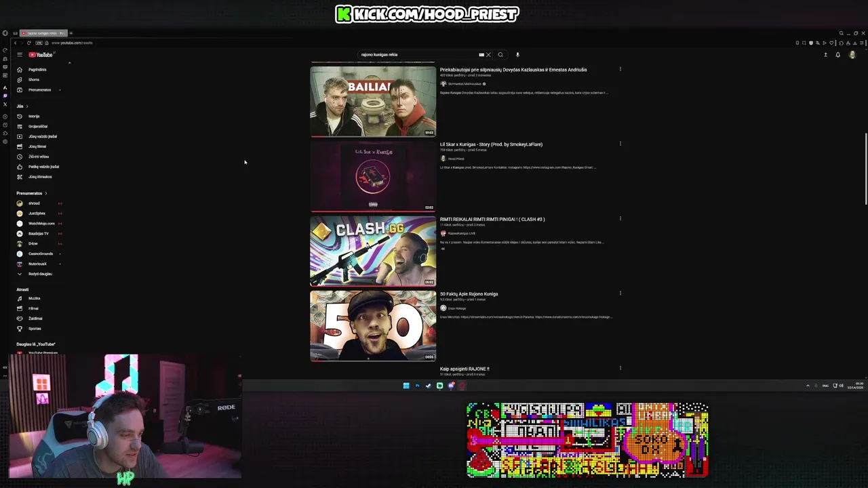Open more options for Lil Skar video

click(x=620, y=143)
